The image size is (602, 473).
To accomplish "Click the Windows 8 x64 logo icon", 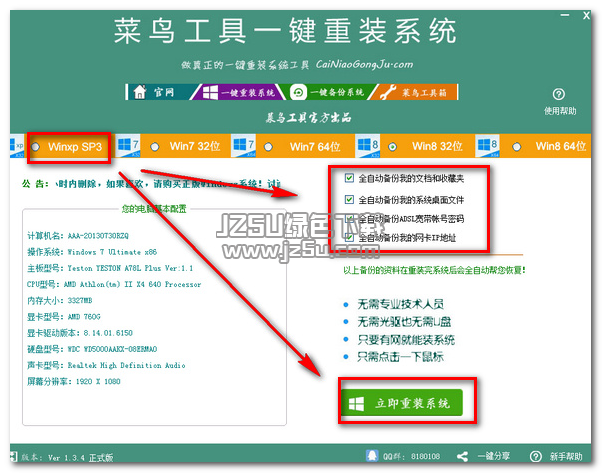I will click(x=487, y=146).
